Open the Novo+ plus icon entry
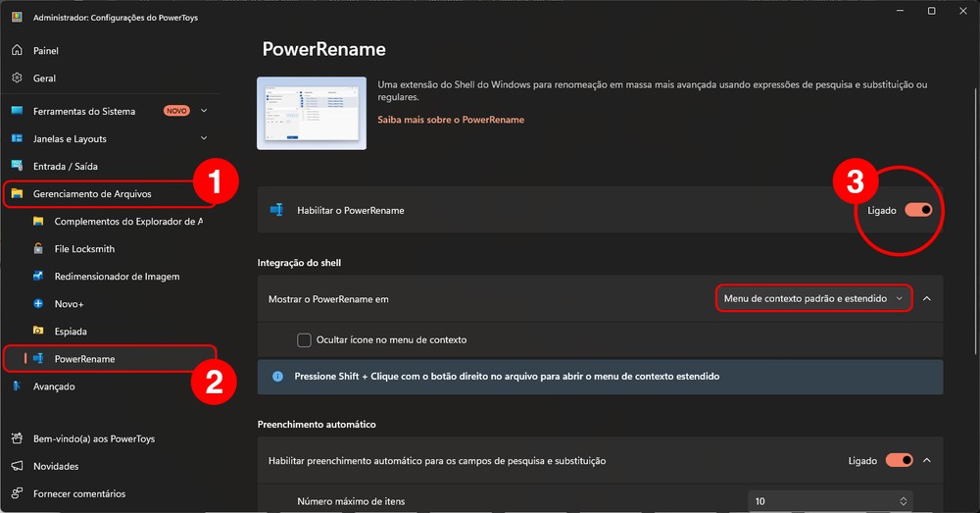The image size is (980, 513). pos(38,304)
